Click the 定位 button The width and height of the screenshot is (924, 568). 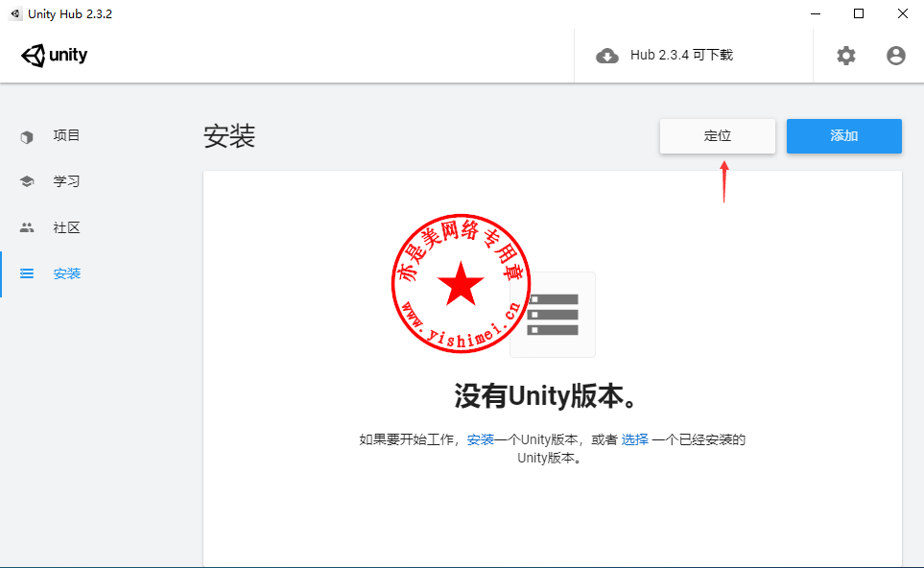point(717,136)
